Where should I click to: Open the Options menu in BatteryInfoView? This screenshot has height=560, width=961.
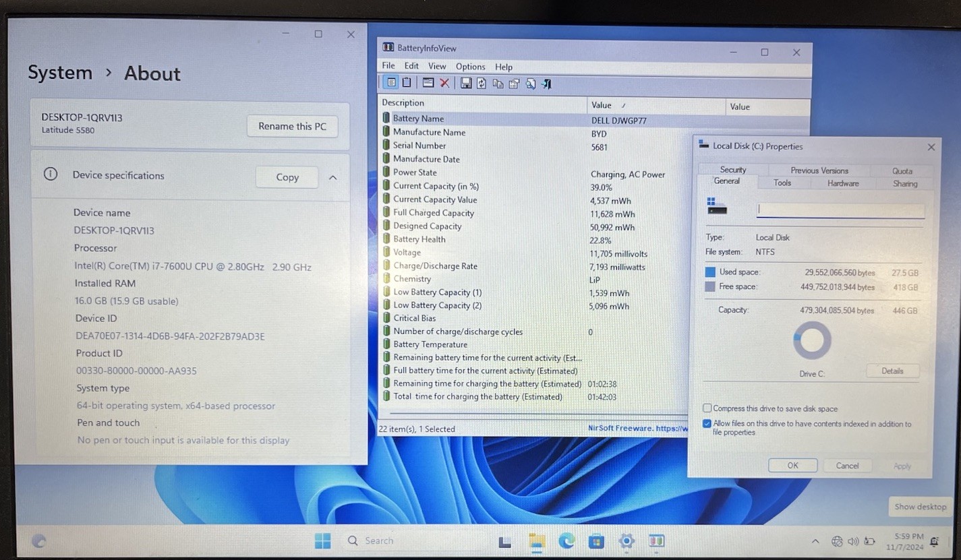[x=470, y=67]
